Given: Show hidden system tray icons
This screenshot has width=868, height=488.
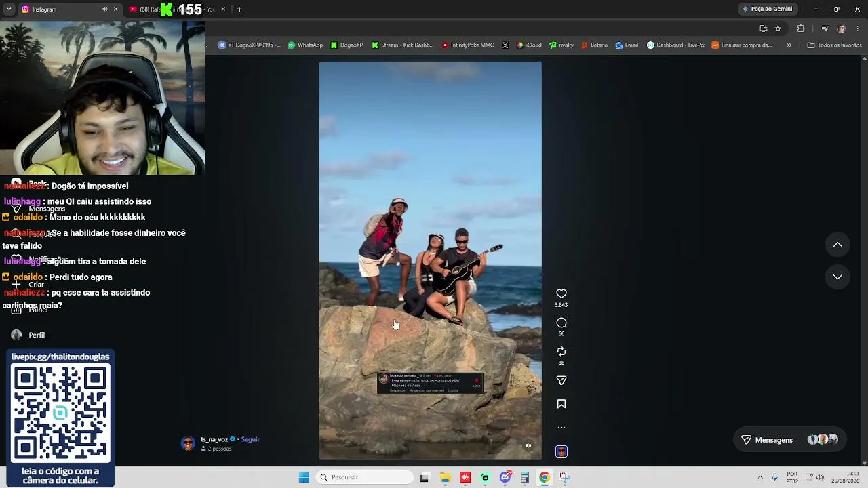Looking at the screenshot, I should [x=760, y=477].
